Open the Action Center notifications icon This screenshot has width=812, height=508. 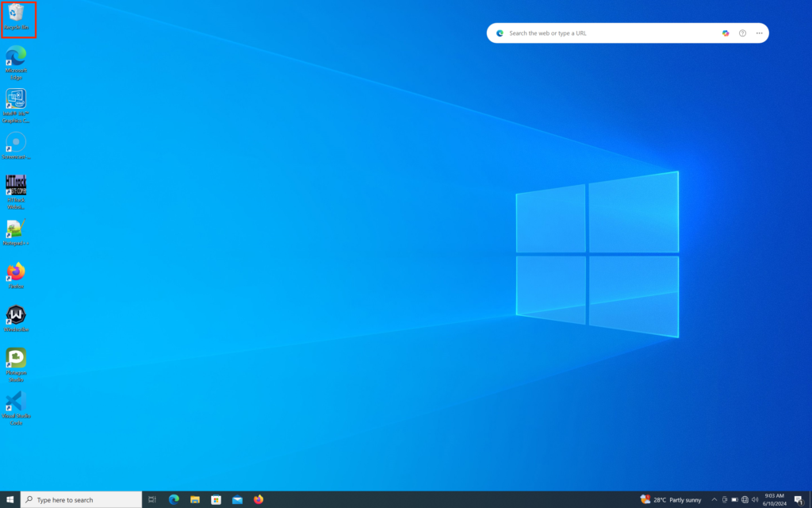[x=799, y=500]
